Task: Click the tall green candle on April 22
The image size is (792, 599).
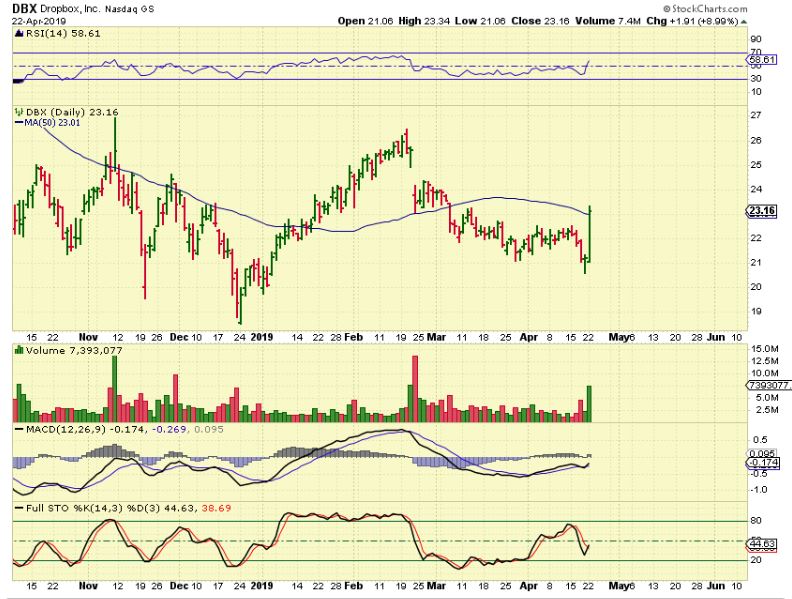Action: (x=593, y=235)
